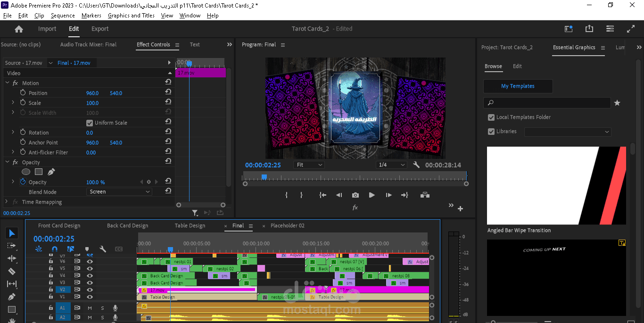Viewport: 644px width, 323px height.
Task: Hide track V6 with its eye icon
Action: (90, 261)
